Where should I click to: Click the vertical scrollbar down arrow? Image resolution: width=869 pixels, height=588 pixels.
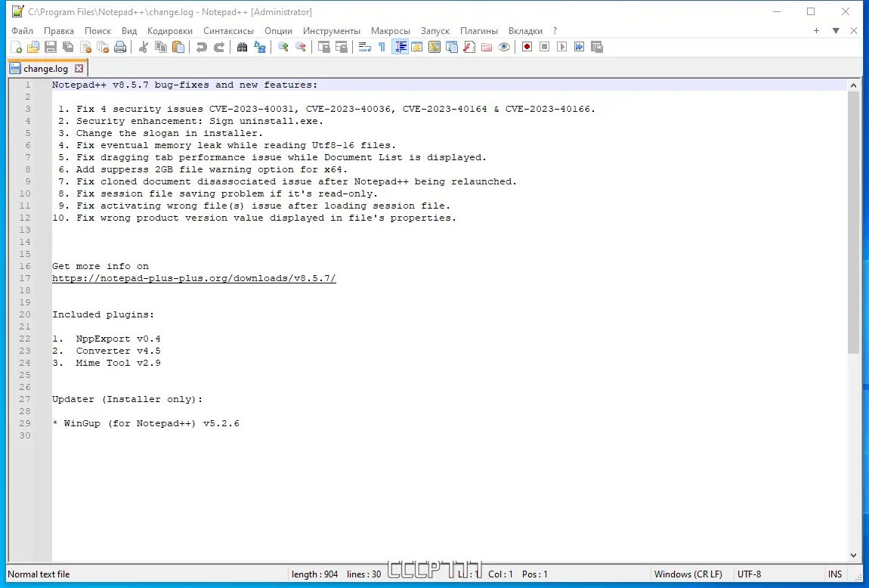pos(853,556)
